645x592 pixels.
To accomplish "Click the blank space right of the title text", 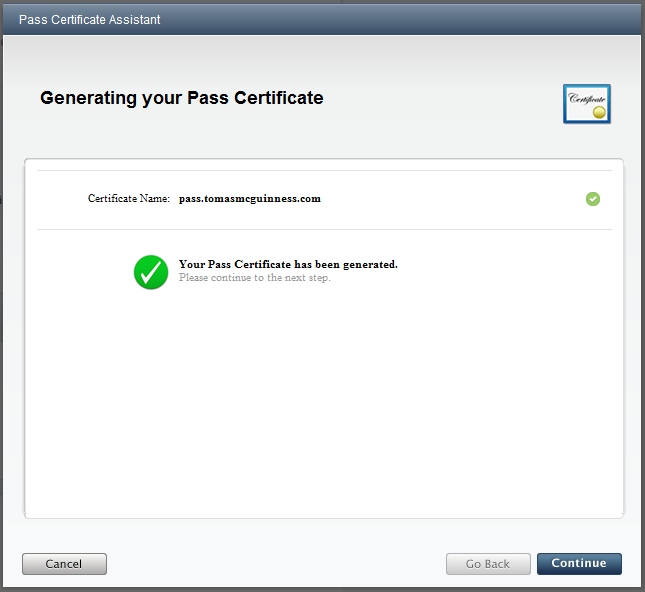I will (x=400, y=19).
